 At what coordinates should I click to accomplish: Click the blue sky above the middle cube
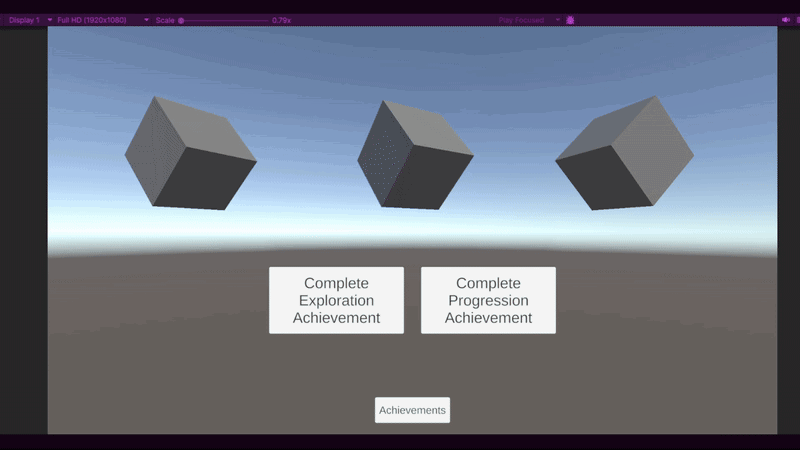(413, 60)
